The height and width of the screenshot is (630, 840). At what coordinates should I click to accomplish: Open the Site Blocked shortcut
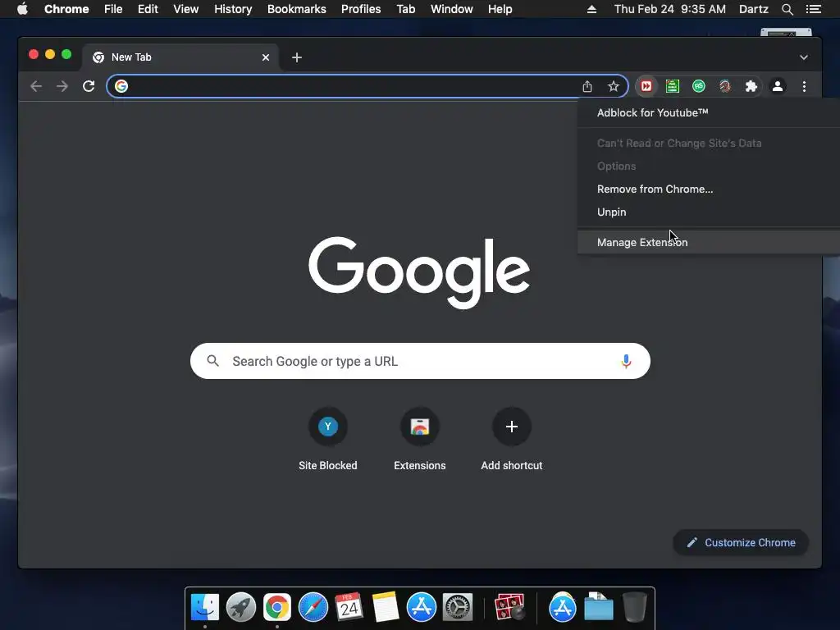[x=328, y=439]
